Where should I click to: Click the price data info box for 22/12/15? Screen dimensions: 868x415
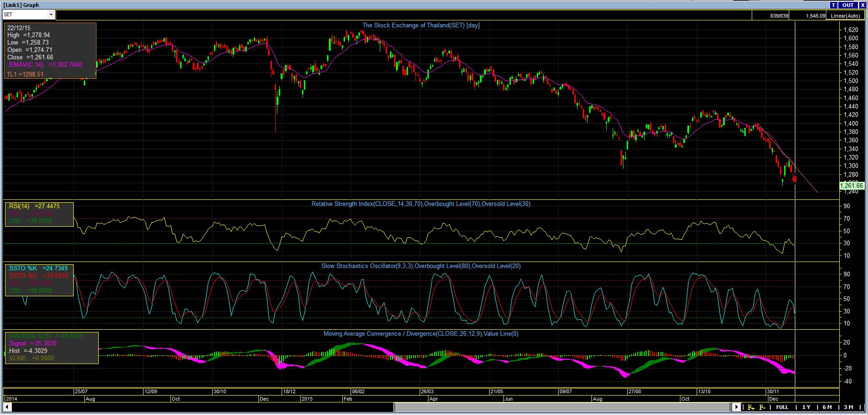[50, 51]
